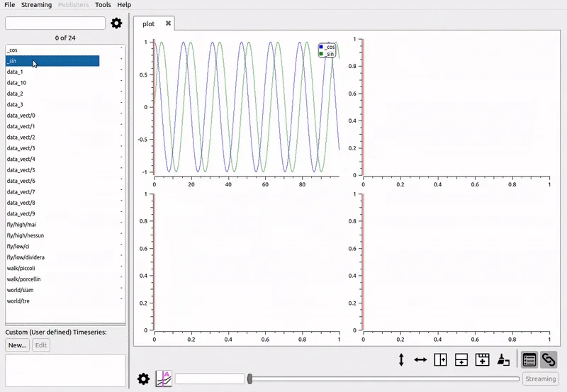Click the New... custom timeseries button
Viewport: 567px width, 392px height.
click(x=17, y=345)
